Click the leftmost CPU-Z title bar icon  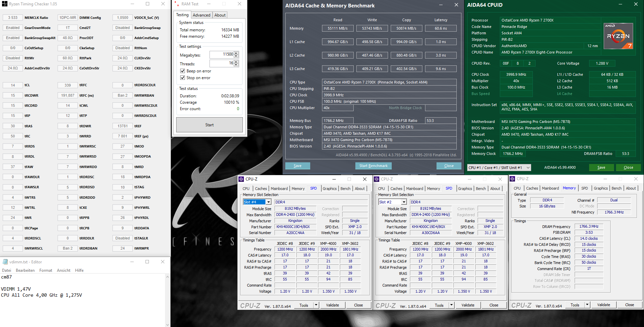coord(241,179)
